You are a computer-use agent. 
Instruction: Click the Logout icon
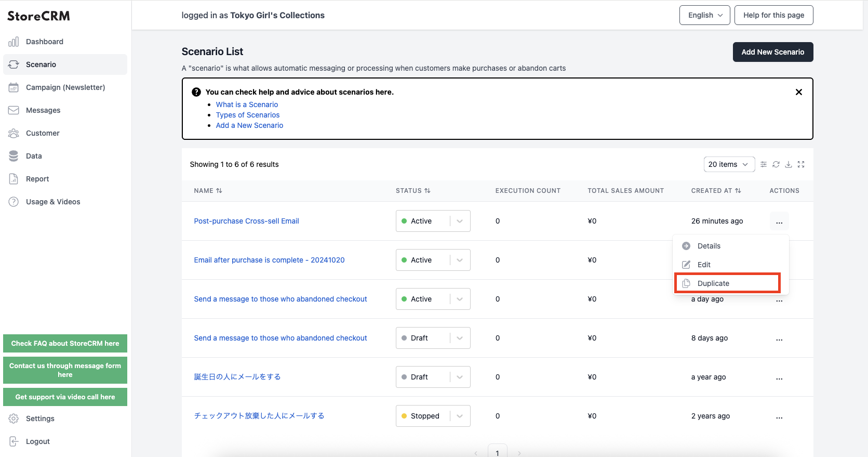click(x=14, y=441)
